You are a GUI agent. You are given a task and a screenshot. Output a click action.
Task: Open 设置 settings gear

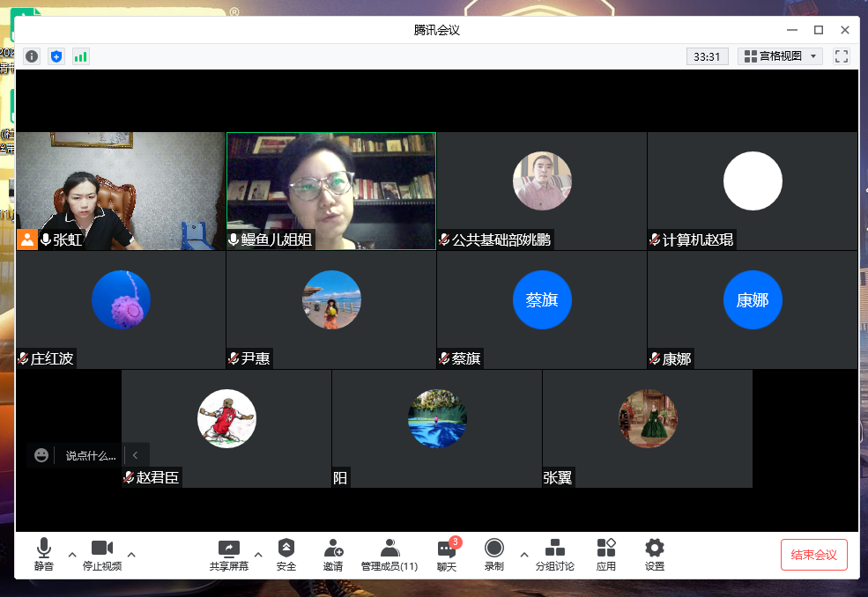654,555
